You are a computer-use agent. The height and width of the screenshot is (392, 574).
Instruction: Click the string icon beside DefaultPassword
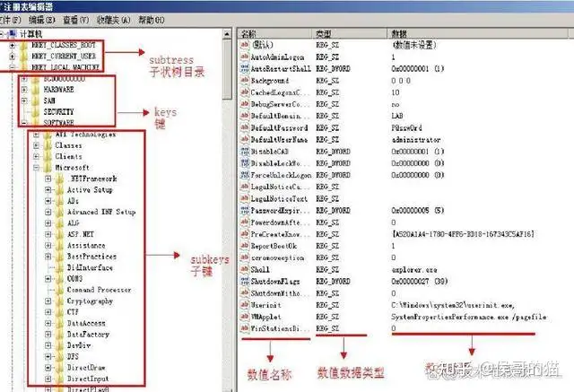245,127
